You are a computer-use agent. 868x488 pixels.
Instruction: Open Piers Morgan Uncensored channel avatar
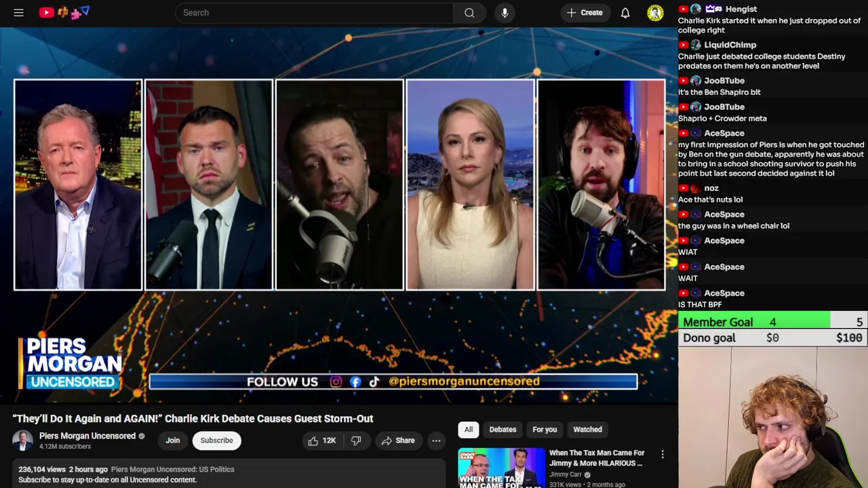[x=22, y=441]
